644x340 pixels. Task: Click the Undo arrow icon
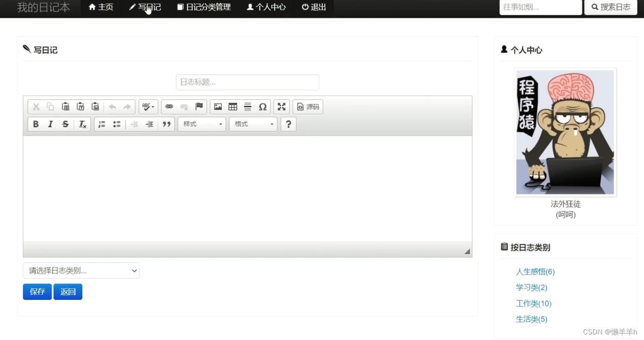click(113, 107)
